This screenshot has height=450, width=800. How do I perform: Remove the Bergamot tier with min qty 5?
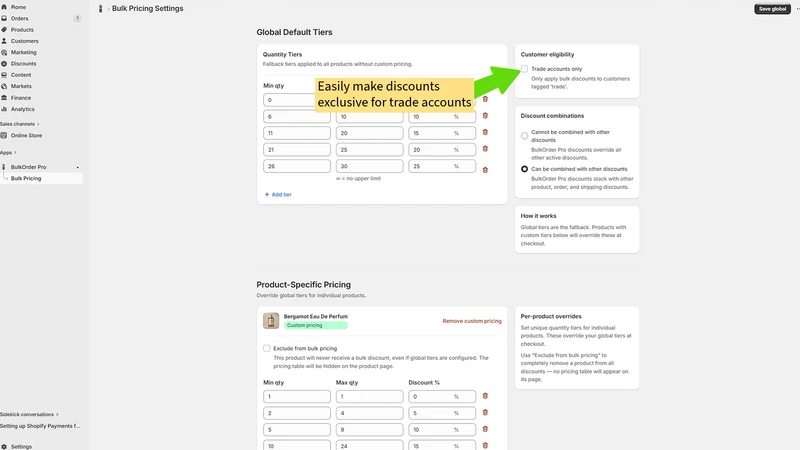click(485, 429)
